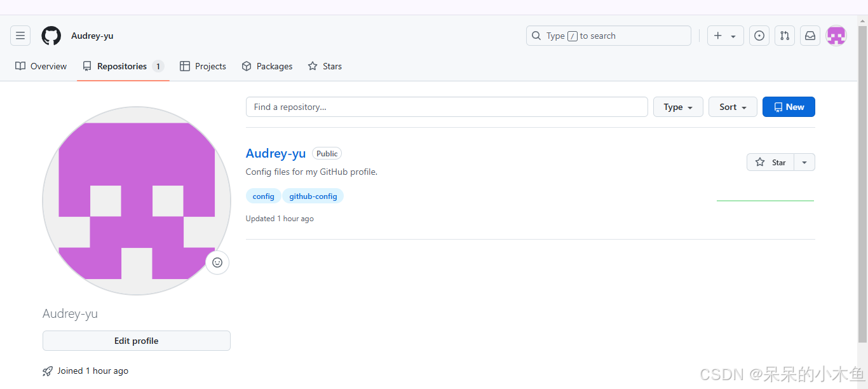Image resolution: width=868 pixels, height=389 pixels.
Task: Expand the Sort dropdown
Action: tap(733, 107)
